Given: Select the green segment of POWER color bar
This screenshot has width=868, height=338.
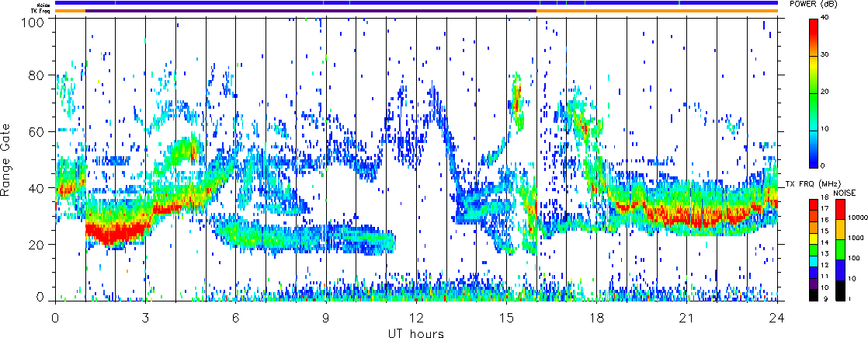Looking at the screenshot, I should tap(814, 112).
